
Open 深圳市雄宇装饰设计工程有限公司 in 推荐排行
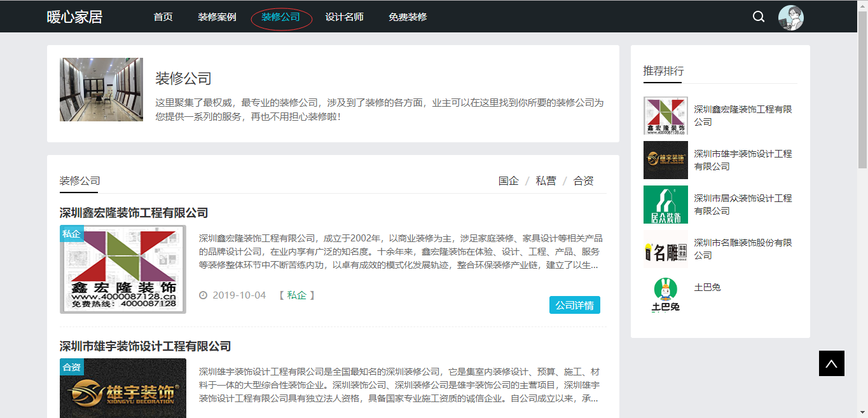click(743, 160)
